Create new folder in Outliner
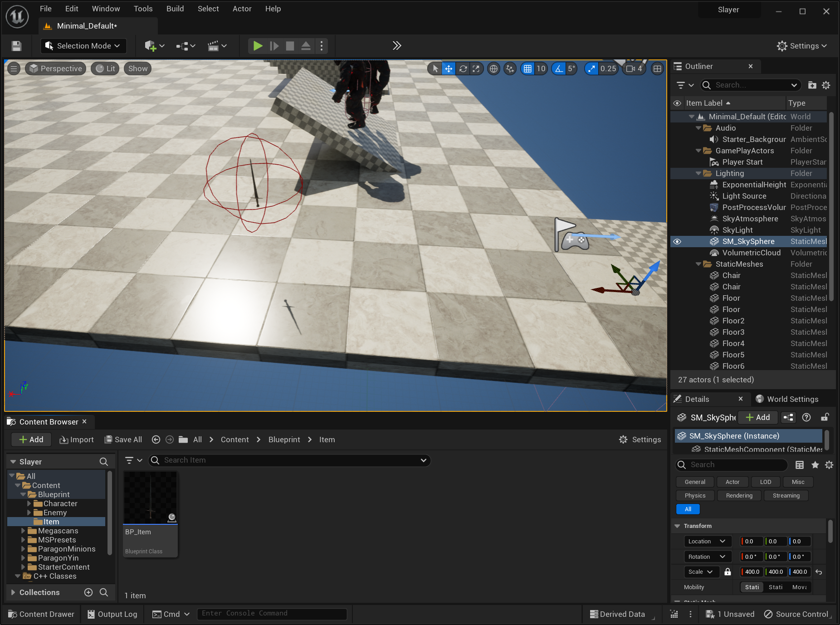 point(812,85)
